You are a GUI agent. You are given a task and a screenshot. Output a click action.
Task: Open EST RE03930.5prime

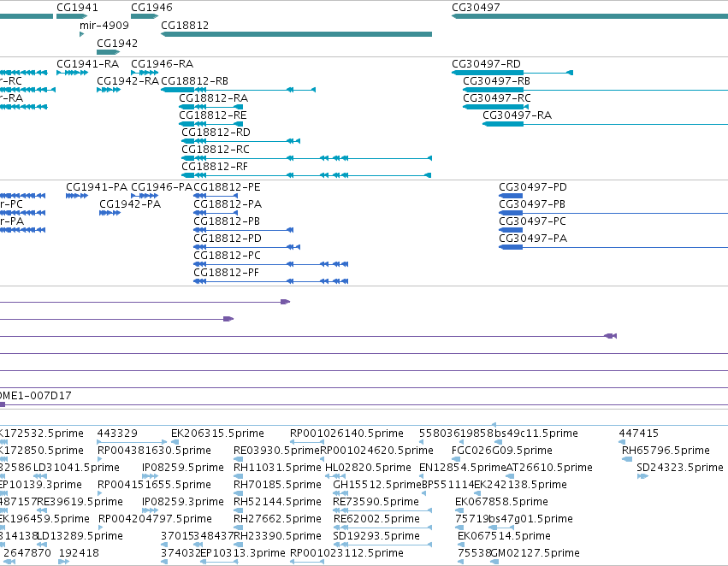pyautogui.click(x=276, y=451)
